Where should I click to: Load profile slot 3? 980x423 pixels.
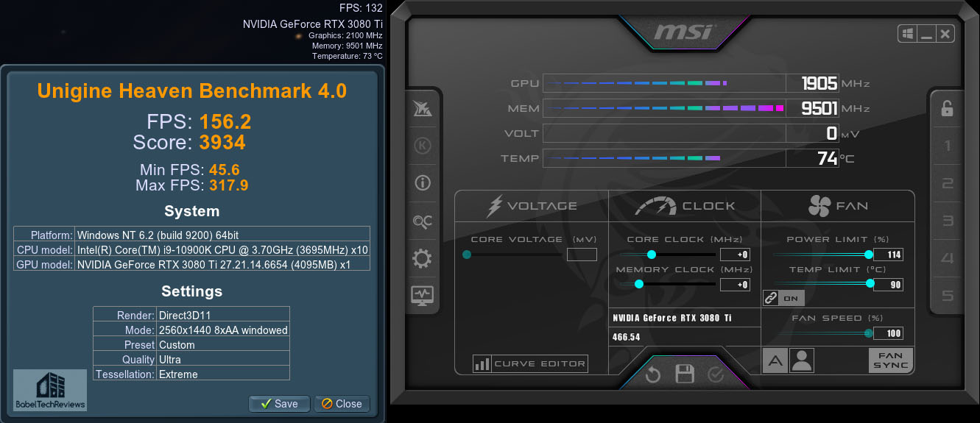[x=948, y=221]
